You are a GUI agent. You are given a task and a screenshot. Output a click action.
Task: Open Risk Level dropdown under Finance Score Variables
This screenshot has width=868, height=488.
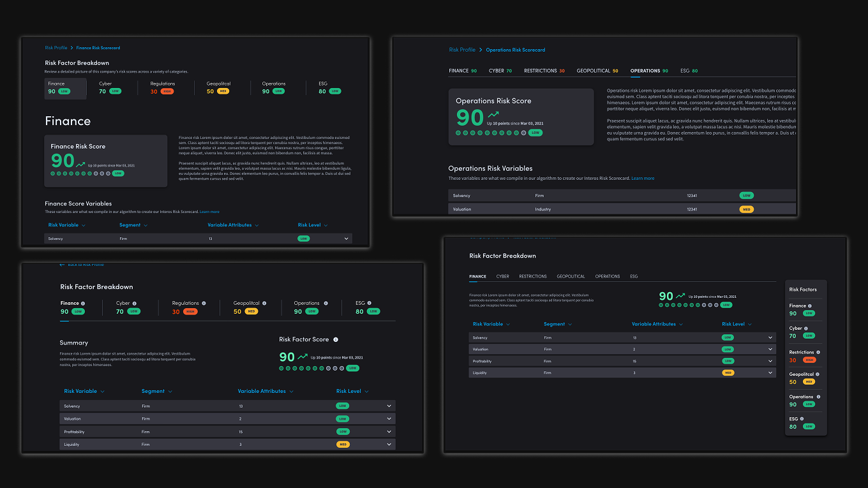313,225
